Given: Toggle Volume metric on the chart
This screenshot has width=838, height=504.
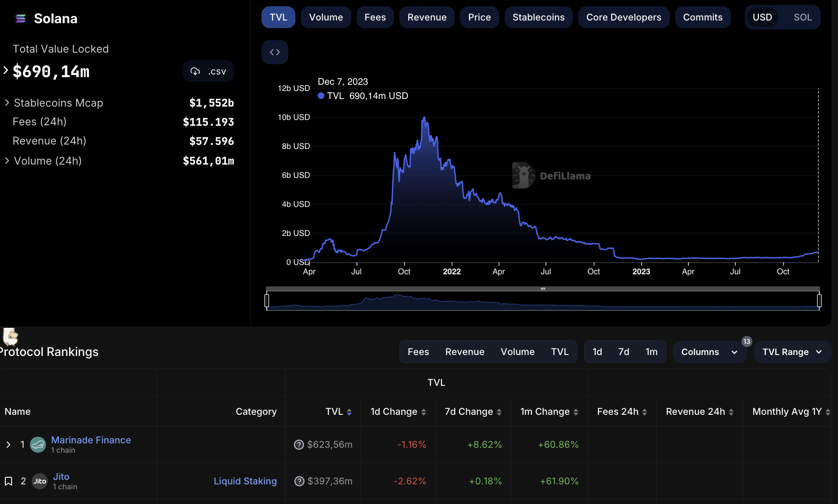Looking at the screenshot, I should coord(326,17).
